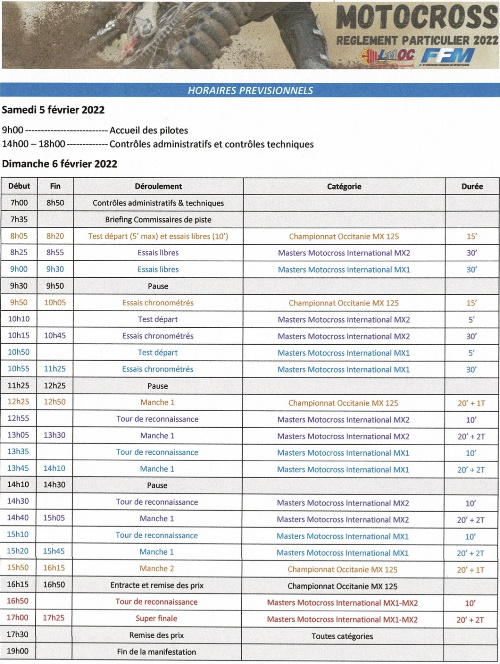Click the MOTOCROSS title text
The height and width of the screenshot is (664, 500).
tap(417, 18)
